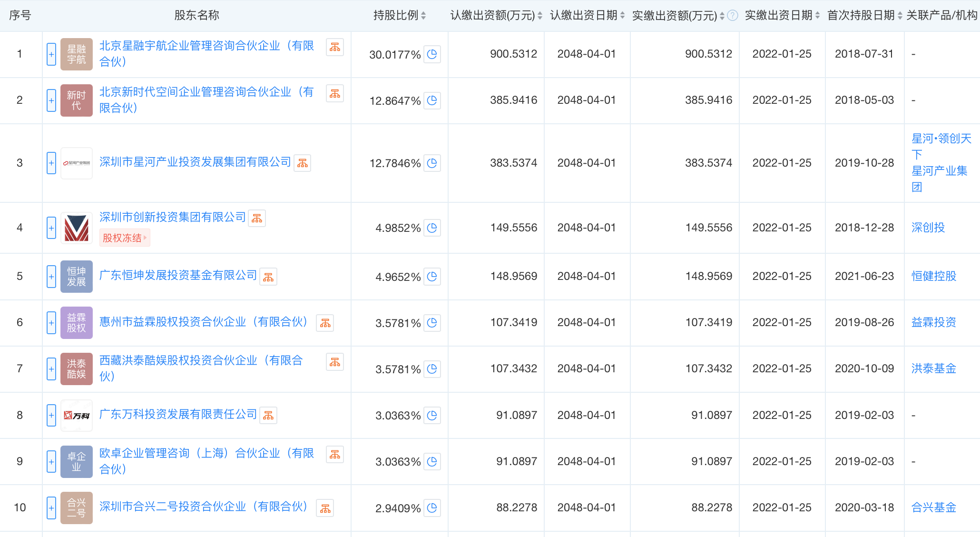
Task: Expand row 1 with plus button
Action: [x=51, y=54]
